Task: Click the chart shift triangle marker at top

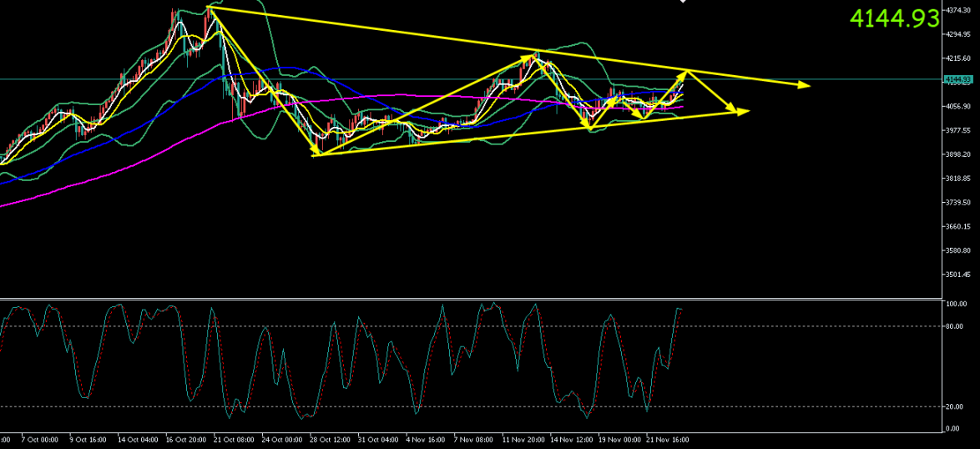Action: [683, 2]
